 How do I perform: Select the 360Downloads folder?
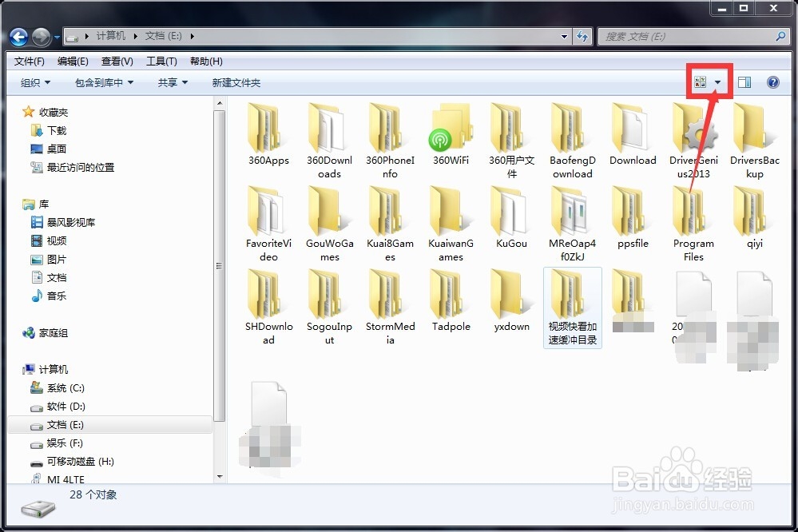(329, 141)
